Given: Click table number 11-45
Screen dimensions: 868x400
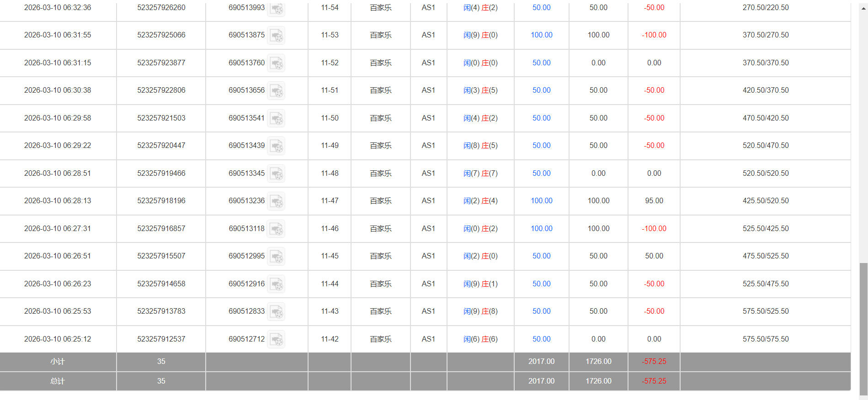Looking at the screenshot, I should pyautogui.click(x=330, y=256).
